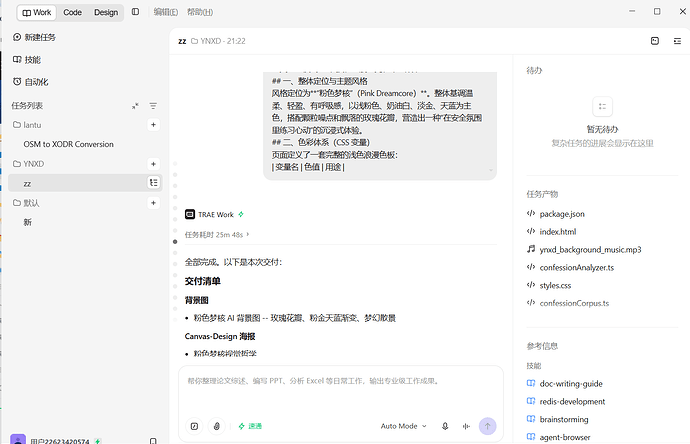Switch to the Work mode tab
Viewport: 690px width, 444px height.
pyautogui.click(x=37, y=12)
